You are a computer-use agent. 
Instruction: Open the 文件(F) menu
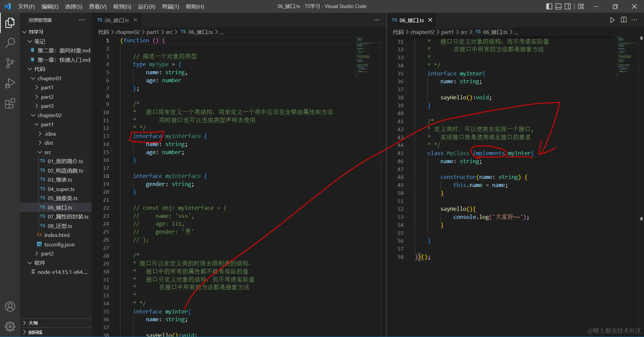pyautogui.click(x=26, y=6)
